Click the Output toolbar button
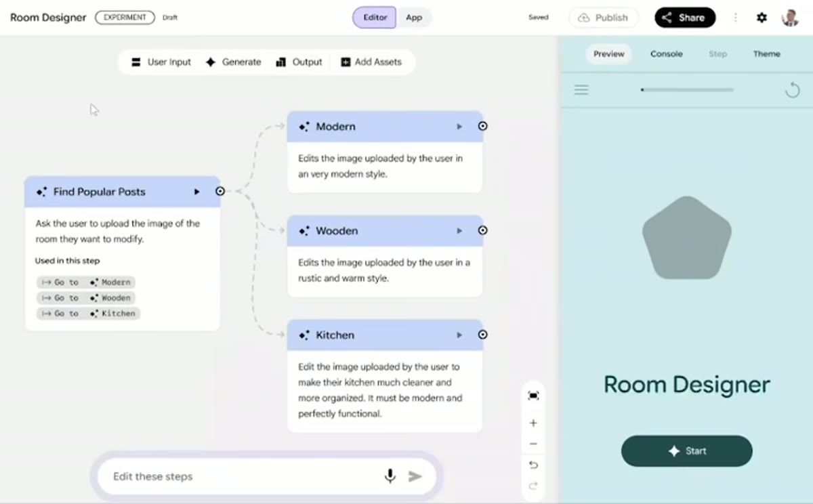Image resolution: width=813 pixels, height=504 pixels. tap(299, 62)
